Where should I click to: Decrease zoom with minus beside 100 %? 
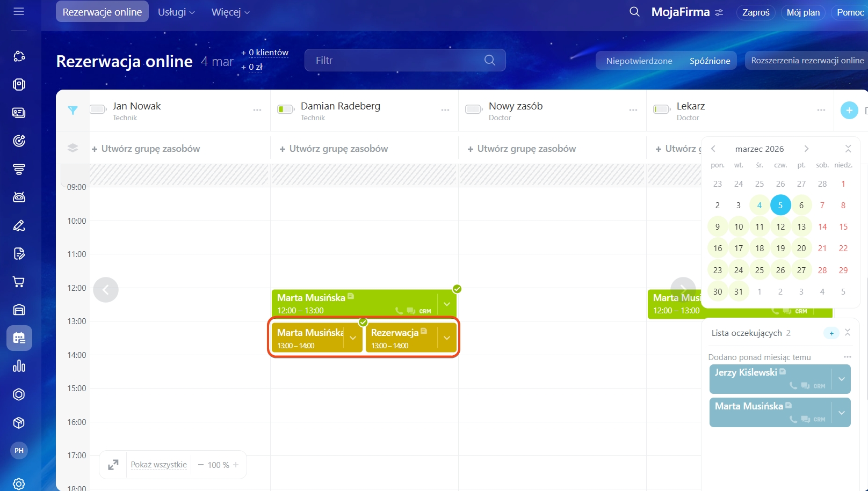(201, 465)
